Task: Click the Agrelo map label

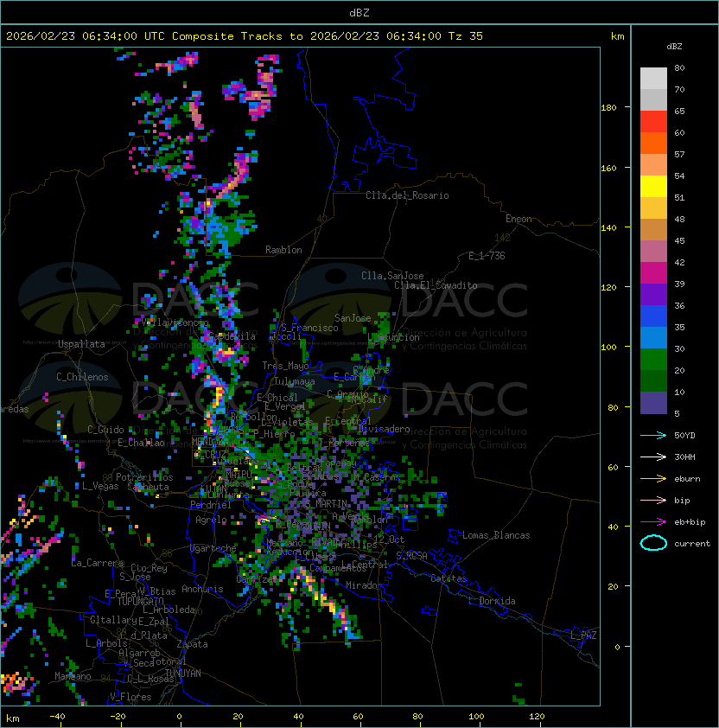Action: point(211,520)
